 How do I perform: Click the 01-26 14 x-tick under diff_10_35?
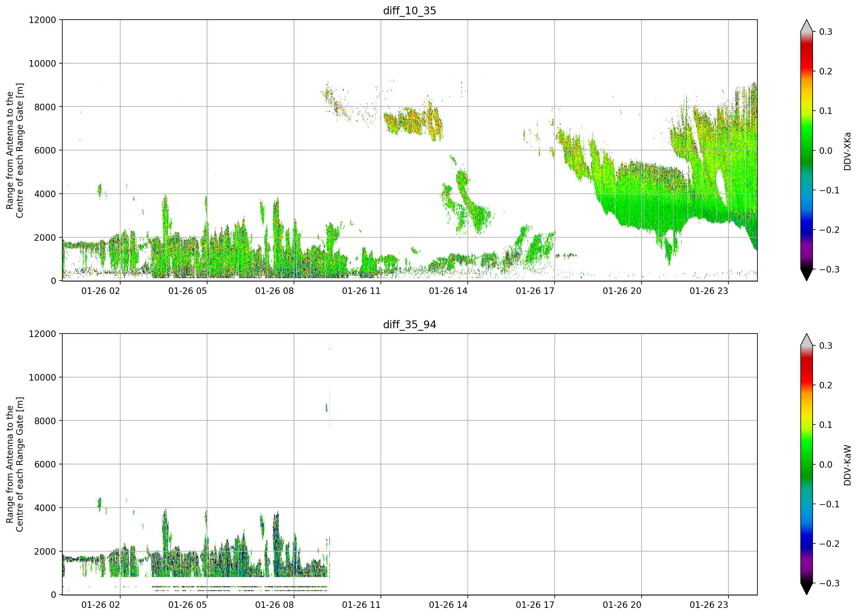click(x=448, y=291)
